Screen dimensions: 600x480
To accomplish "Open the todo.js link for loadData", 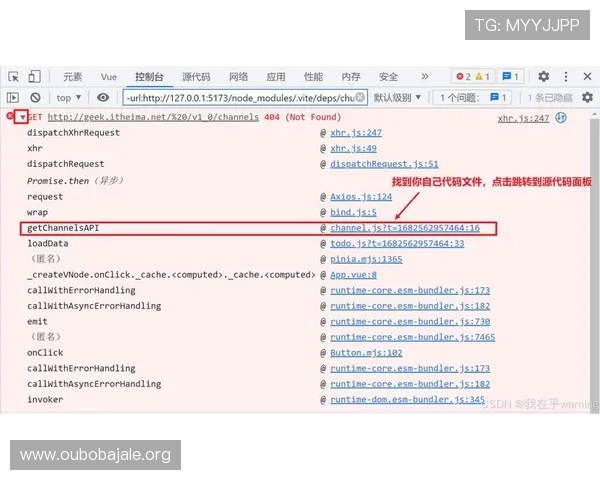I will point(397,243).
